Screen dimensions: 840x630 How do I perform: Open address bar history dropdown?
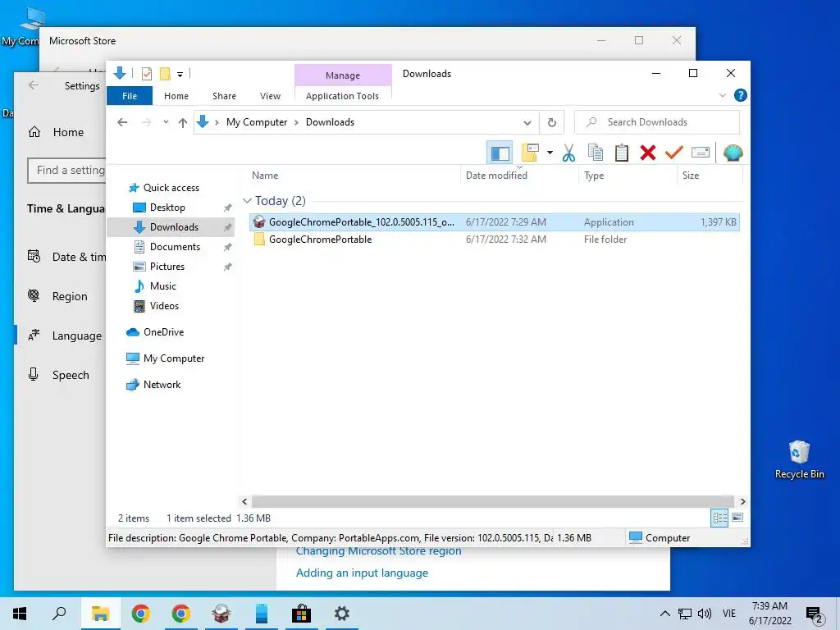(527, 123)
